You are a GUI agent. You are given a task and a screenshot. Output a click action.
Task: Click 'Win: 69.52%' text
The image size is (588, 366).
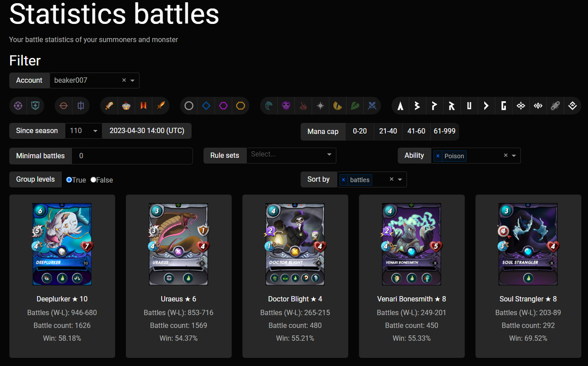point(528,338)
